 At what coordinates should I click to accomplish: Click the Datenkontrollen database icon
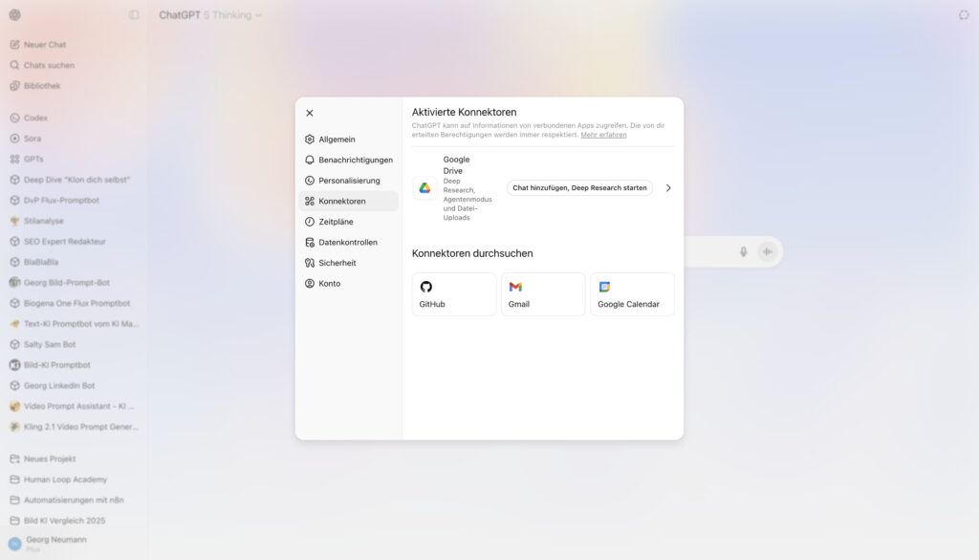pos(310,243)
